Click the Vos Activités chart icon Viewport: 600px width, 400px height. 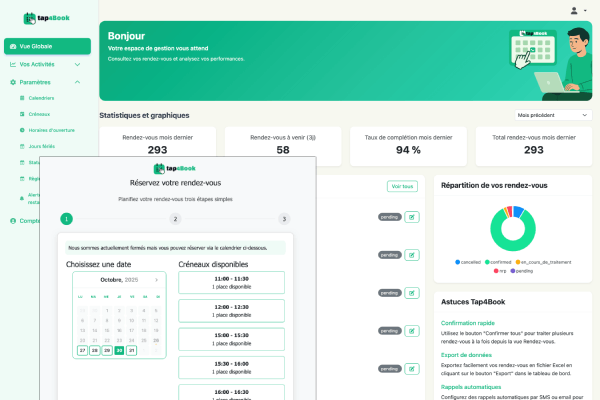[13, 64]
